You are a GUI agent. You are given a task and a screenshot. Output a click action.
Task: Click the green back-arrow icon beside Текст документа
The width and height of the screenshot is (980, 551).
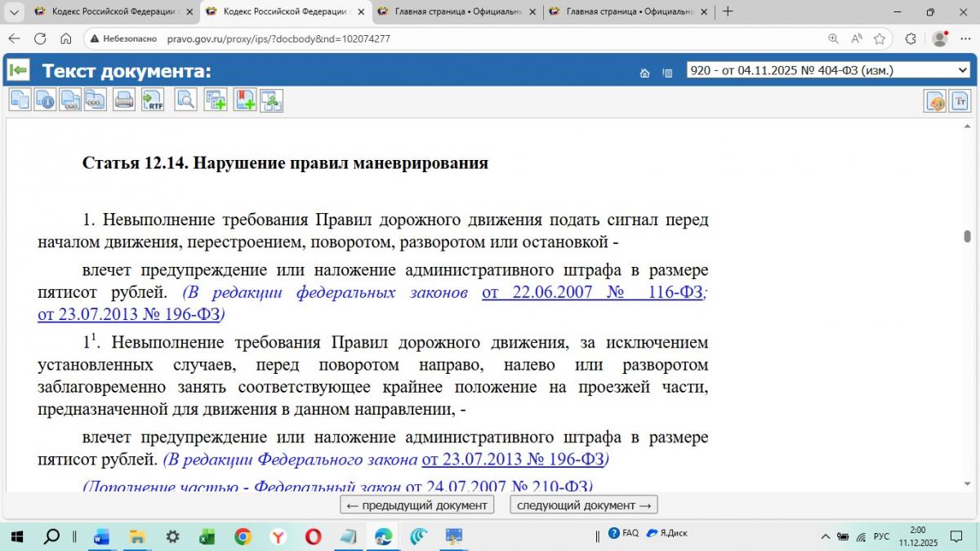click(x=18, y=71)
